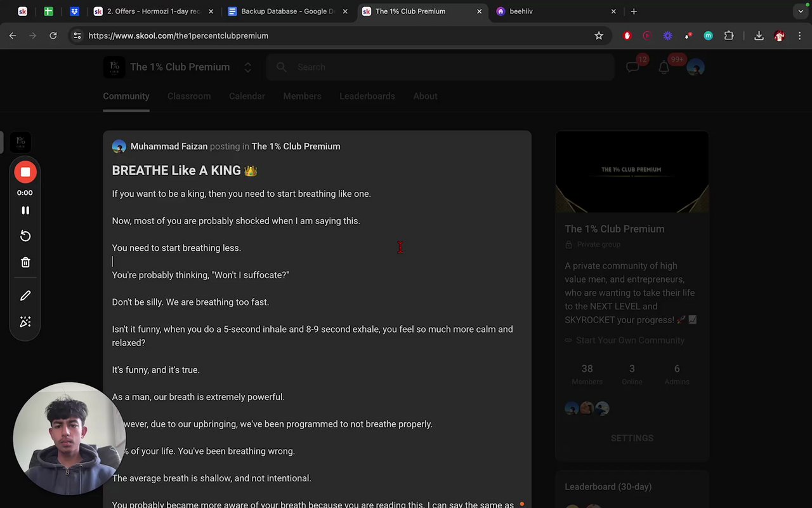Restart the recording with the circular arrow icon

click(x=25, y=236)
